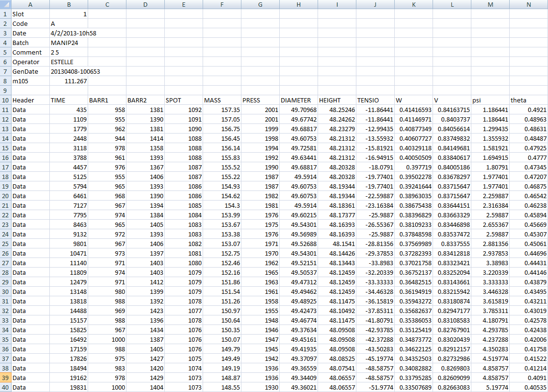Click MASS value '154.3'
The height and width of the screenshot is (392, 548).
[222, 205]
